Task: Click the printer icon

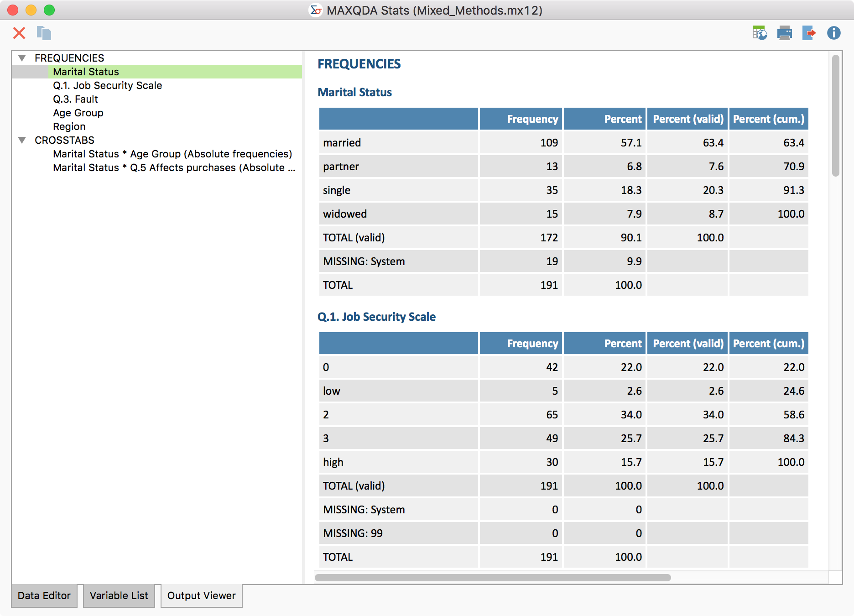Action: click(784, 33)
